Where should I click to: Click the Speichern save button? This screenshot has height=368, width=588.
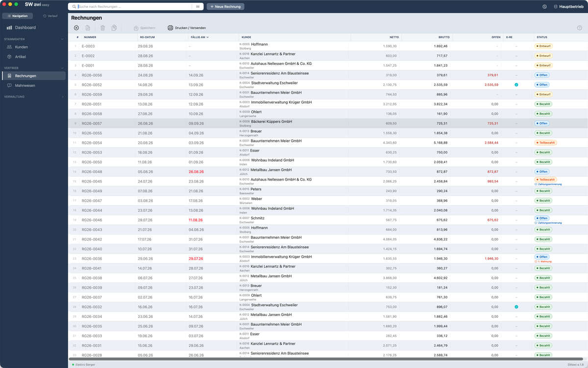(x=145, y=28)
